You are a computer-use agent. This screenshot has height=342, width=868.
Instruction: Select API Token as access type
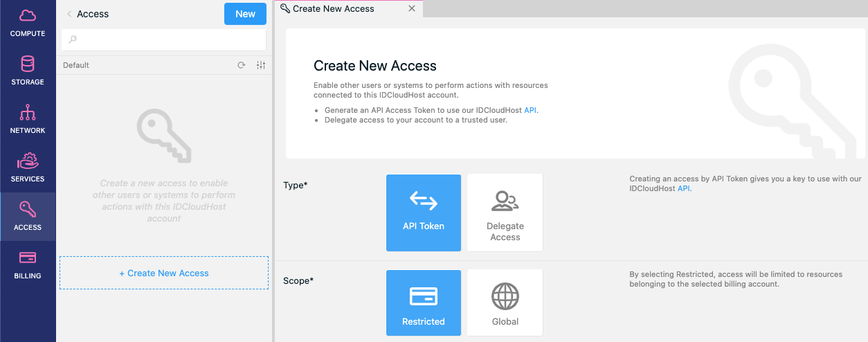[424, 213]
